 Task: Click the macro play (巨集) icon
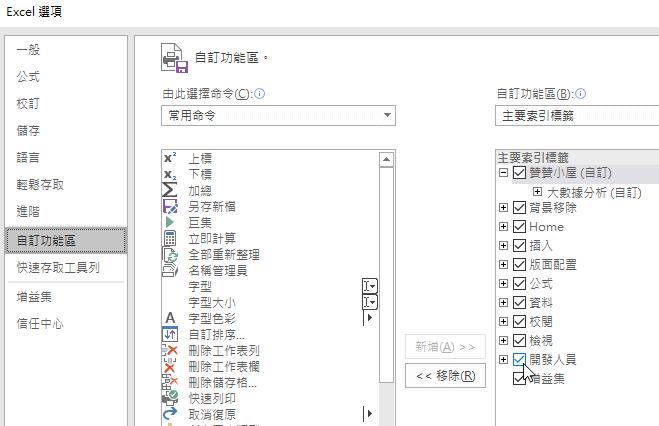pyautogui.click(x=170, y=222)
